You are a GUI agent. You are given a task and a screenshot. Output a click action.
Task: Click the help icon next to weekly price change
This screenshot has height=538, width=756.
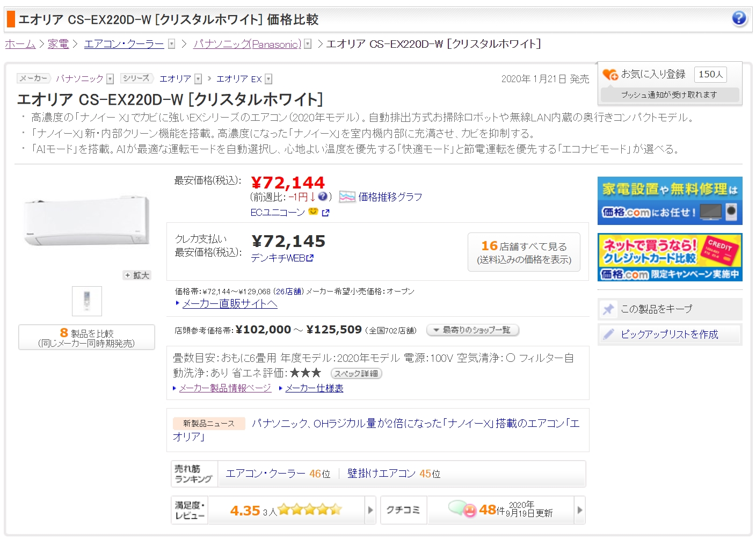pos(322,197)
